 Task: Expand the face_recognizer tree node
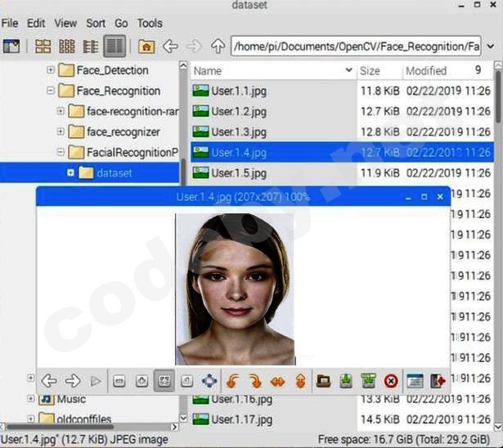(x=61, y=132)
